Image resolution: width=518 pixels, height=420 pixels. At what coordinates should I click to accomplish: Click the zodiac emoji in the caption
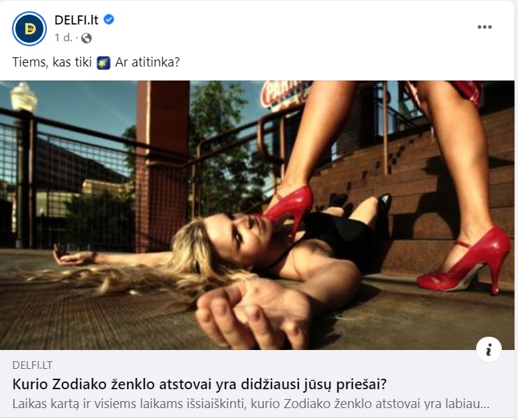click(104, 63)
